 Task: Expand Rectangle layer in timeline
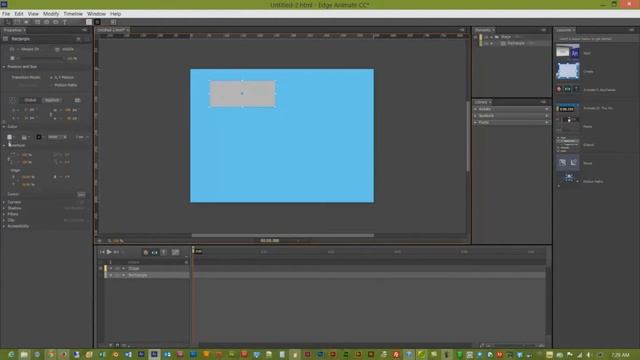click(x=124, y=275)
